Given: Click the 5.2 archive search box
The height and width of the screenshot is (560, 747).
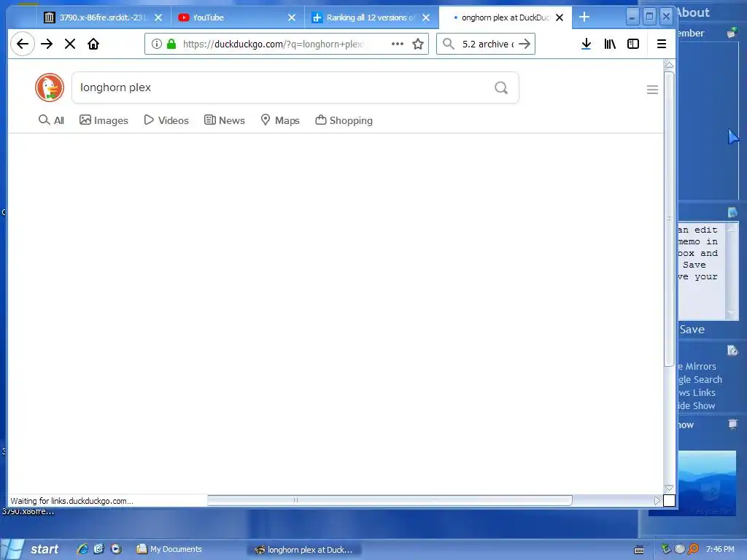Looking at the screenshot, I should click(x=486, y=44).
